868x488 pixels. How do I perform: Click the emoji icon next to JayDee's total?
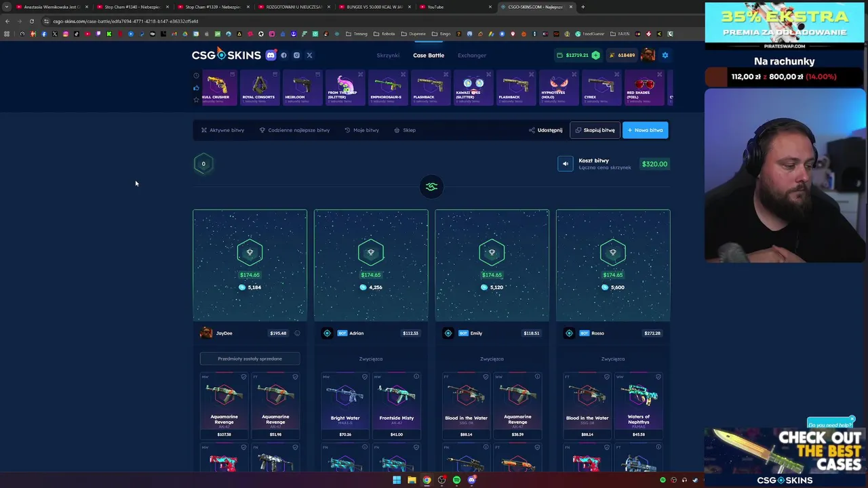point(297,333)
